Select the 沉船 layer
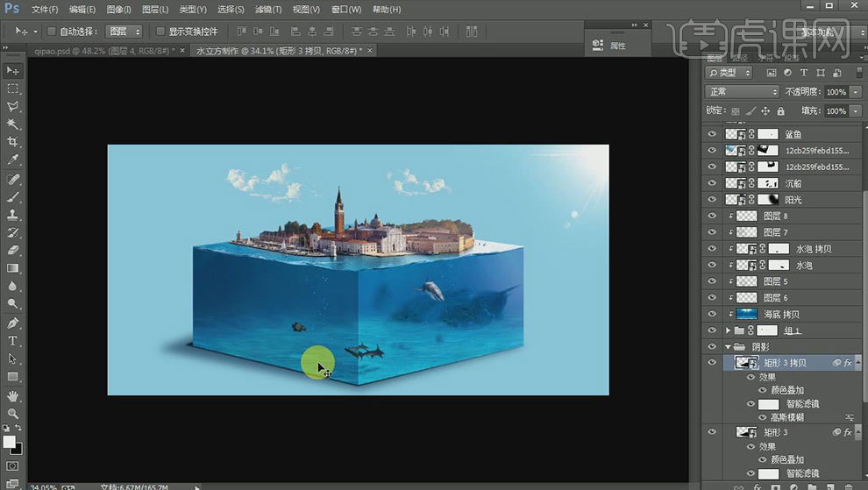The image size is (868, 490). [793, 183]
